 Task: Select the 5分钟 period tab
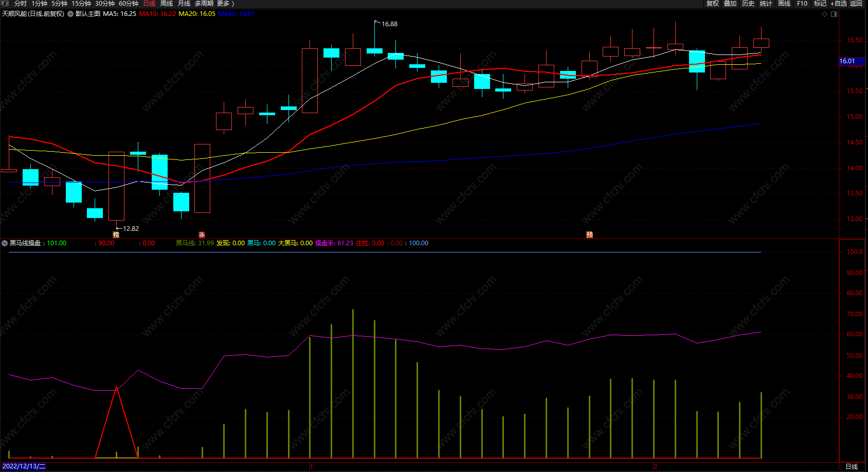(59, 4)
